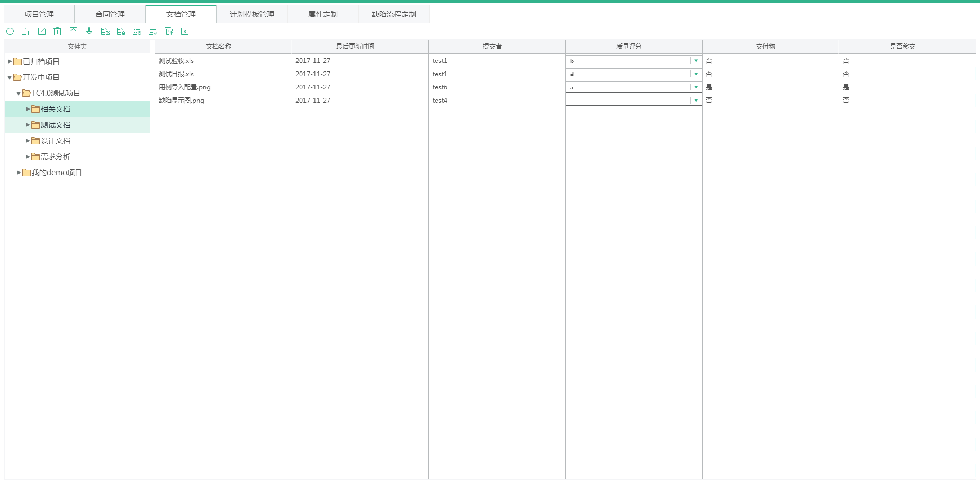Click the 提交者 column header
This screenshot has height=480, width=980.
497,47
